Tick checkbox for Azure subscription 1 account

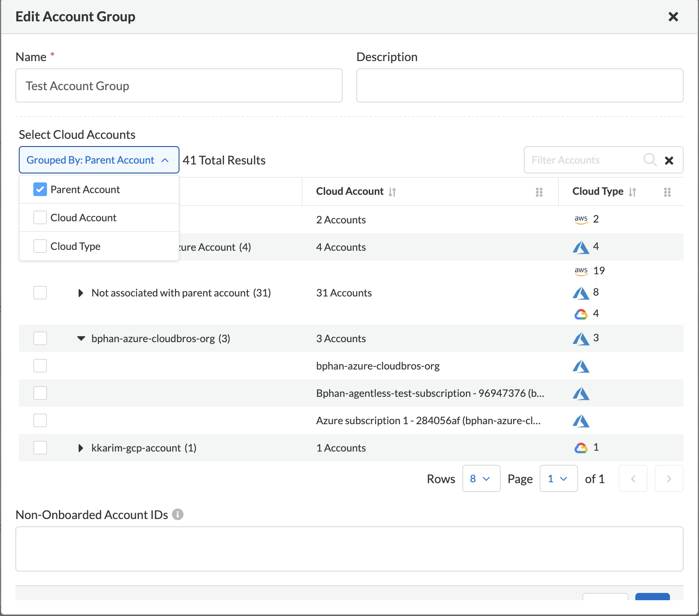(40, 420)
